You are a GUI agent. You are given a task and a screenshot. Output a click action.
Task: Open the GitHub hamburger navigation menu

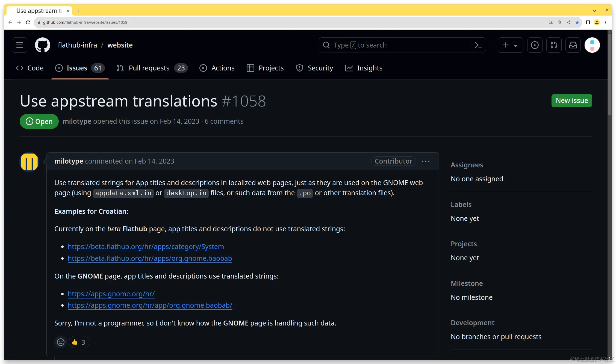coord(20,45)
